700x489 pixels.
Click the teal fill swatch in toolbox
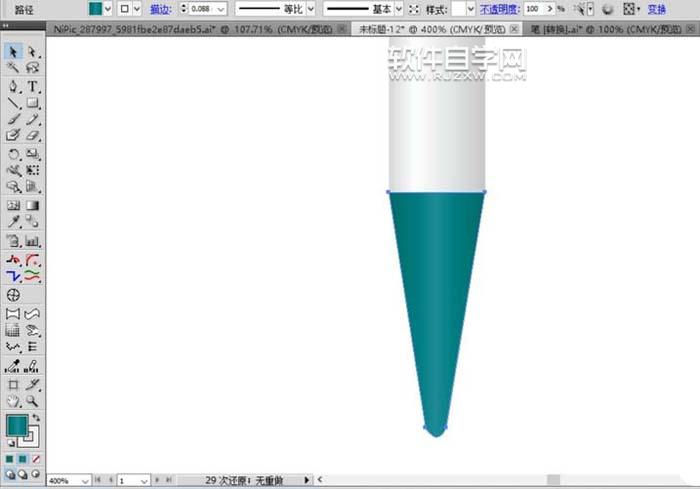16,425
